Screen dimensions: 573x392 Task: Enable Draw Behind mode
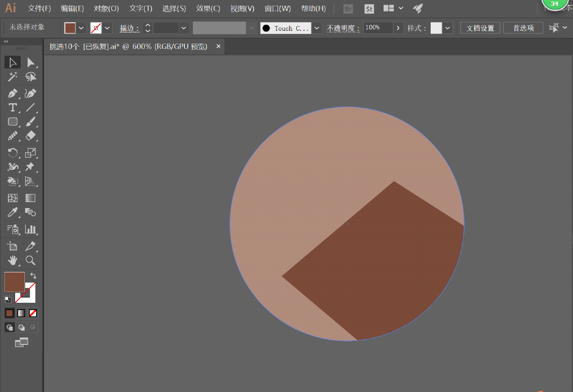(21, 327)
